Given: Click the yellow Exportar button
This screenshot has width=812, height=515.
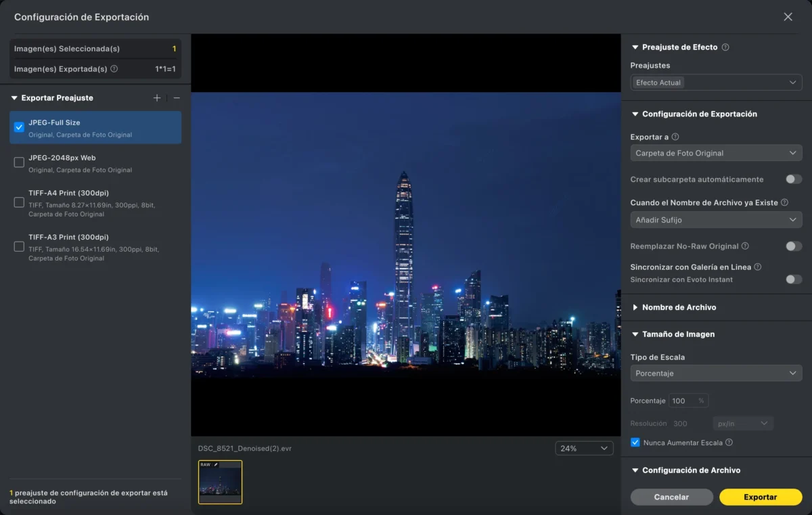Looking at the screenshot, I should [760, 497].
